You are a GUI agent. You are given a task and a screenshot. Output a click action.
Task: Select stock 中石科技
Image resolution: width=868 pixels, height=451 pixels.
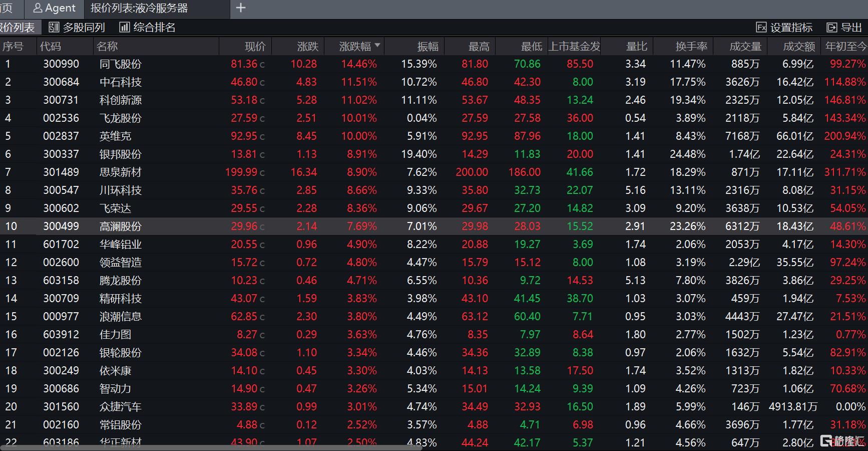coord(121,82)
